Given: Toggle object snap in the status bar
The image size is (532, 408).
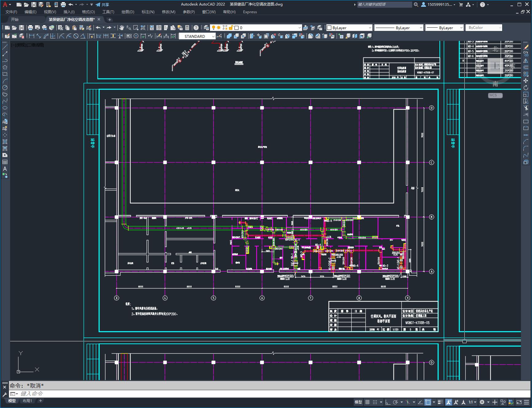Looking at the screenshot, I should point(428,402).
